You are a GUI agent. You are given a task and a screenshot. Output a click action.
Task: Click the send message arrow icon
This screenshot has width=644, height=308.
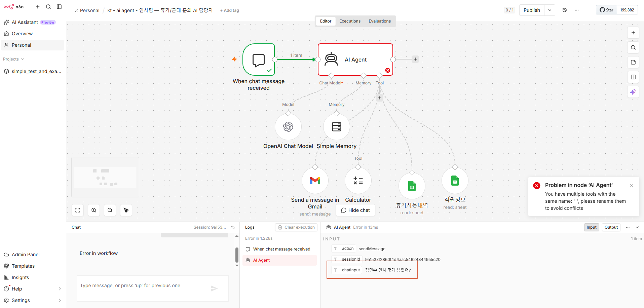pyautogui.click(x=214, y=288)
